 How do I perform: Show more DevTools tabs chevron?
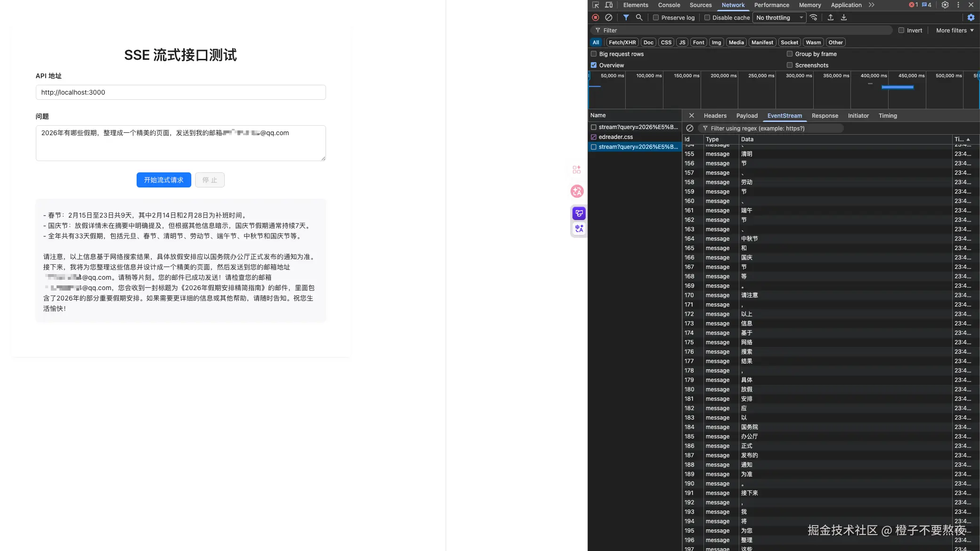872,5
